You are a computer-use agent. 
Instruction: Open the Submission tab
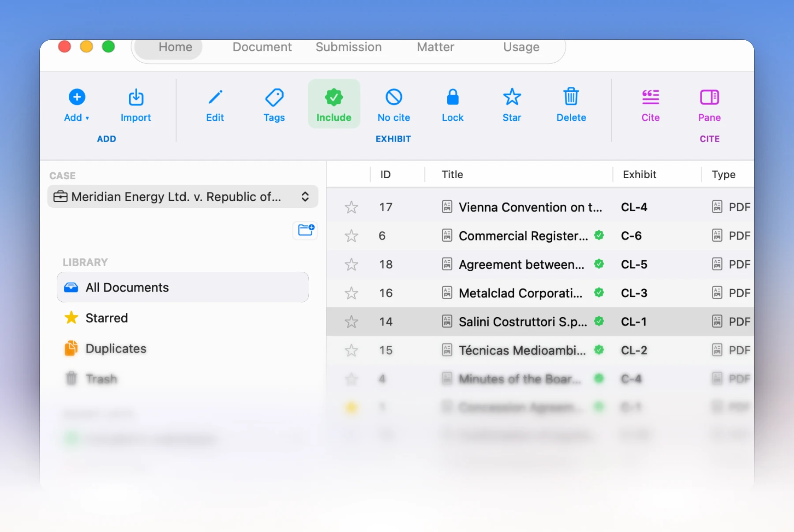point(348,47)
